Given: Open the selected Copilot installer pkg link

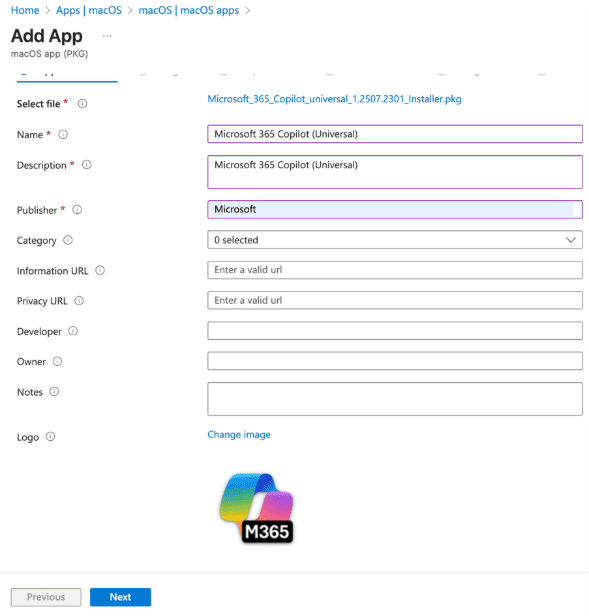Looking at the screenshot, I should pos(334,99).
